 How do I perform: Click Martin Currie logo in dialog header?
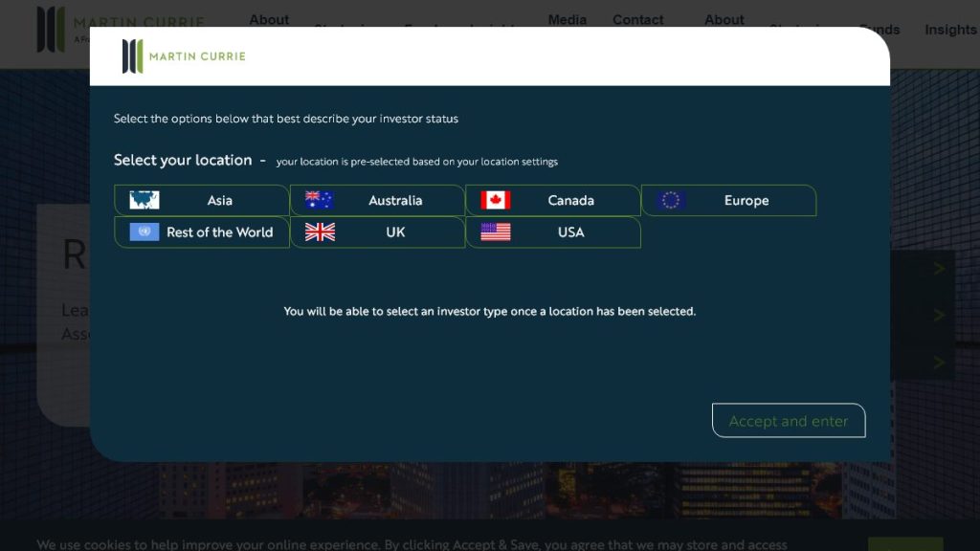coord(184,56)
